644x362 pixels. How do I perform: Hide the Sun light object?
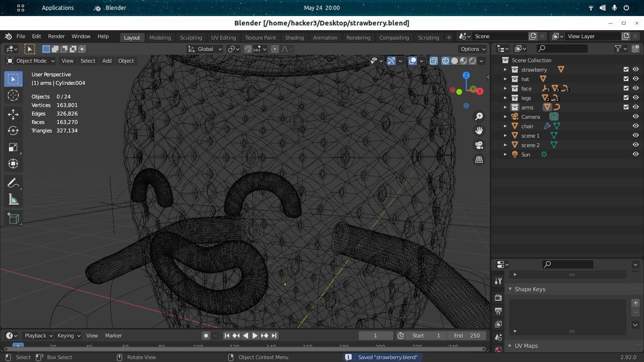point(636,154)
